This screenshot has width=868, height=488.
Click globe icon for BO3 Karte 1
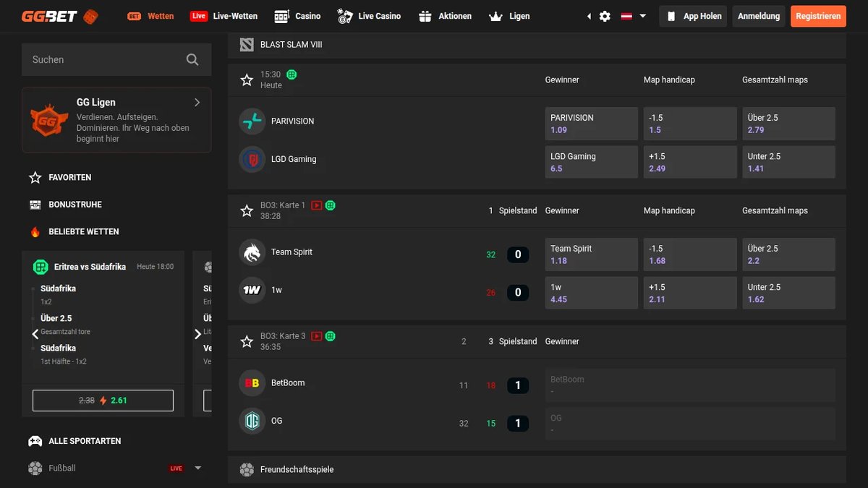point(330,205)
